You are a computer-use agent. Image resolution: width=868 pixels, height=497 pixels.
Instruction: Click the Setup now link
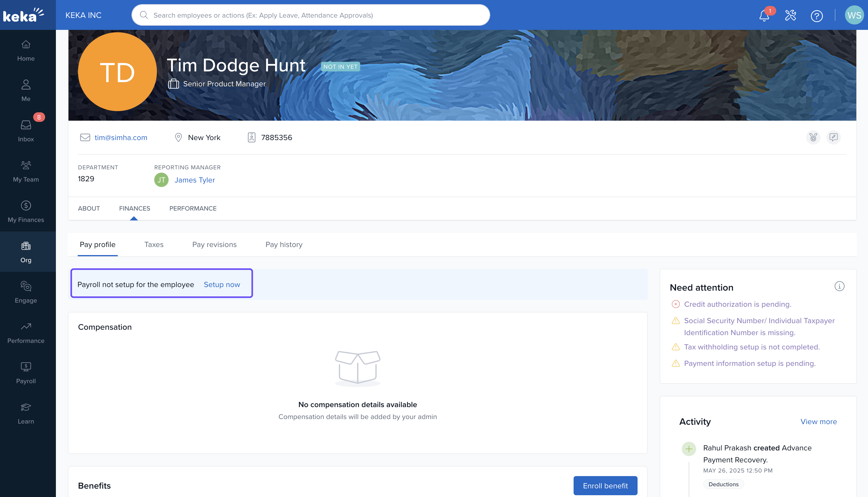[x=222, y=284]
